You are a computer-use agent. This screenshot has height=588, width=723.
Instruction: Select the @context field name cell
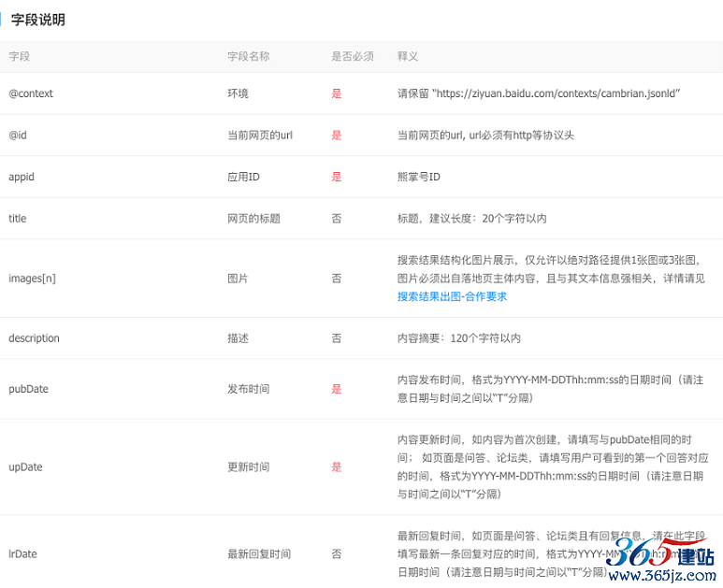pyautogui.click(x=31, y=93)
